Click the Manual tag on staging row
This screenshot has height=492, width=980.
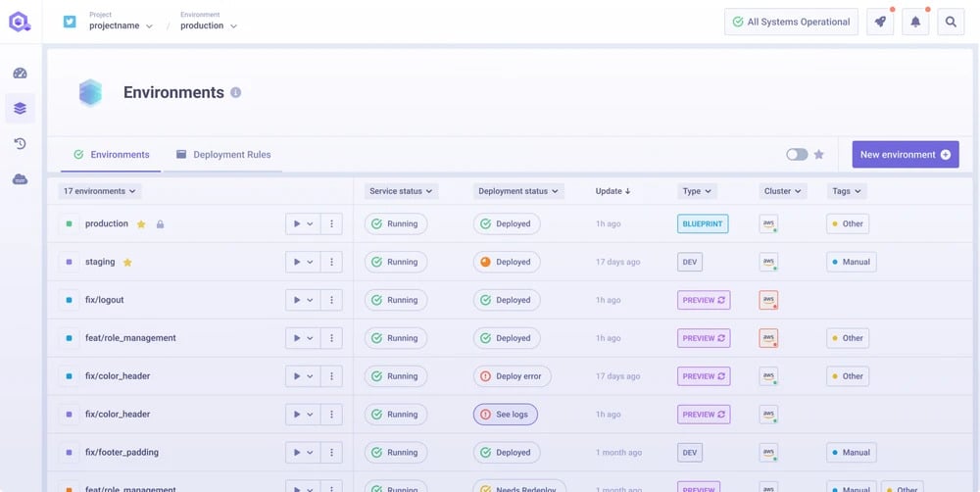[x=852, y=262]
